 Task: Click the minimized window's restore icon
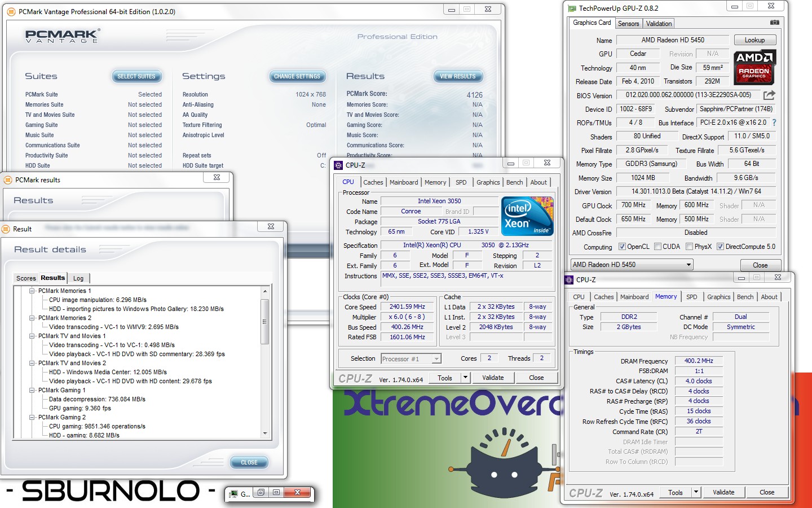click(x=261, y=492)
